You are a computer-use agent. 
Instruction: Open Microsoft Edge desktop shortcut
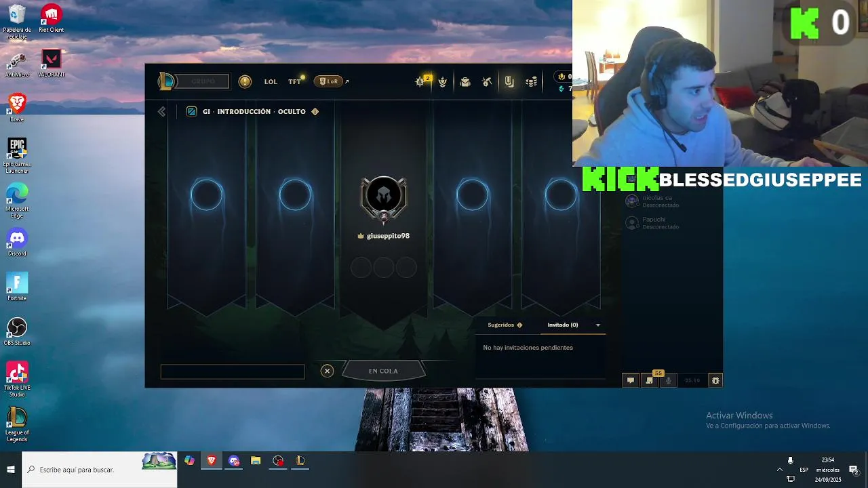click(x=17, y=201)
